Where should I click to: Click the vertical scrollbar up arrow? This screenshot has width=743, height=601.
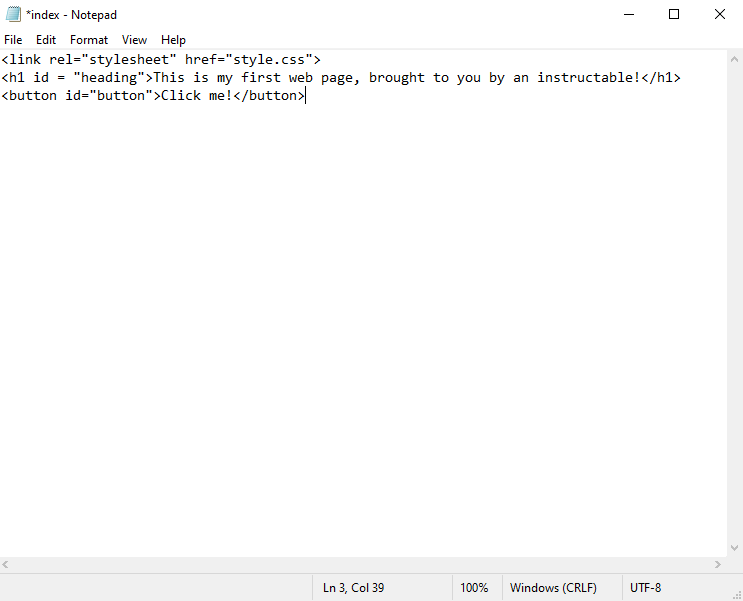pyautogui.click(x=734, y=60)
